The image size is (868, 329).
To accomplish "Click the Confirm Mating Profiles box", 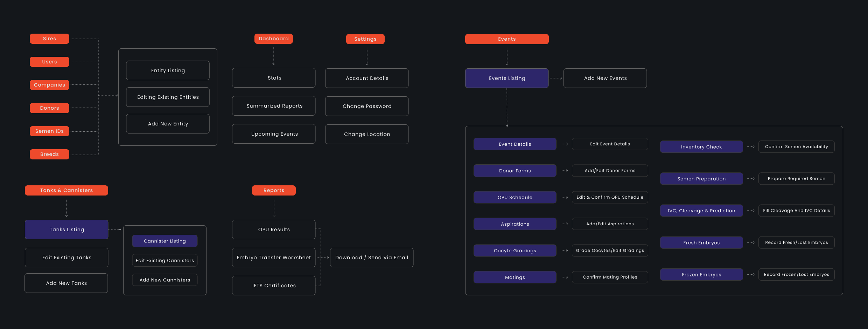I will [609, 277].
